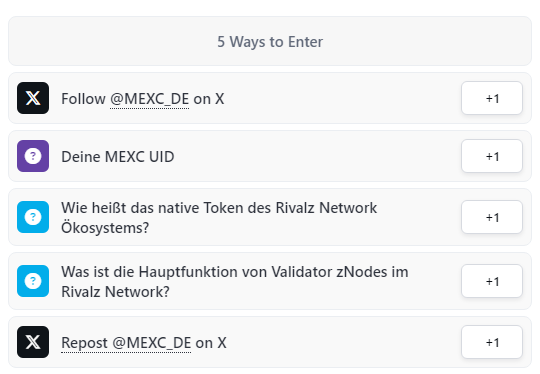
Task: Select the Repost on X entry row
Action: pos(270,342)
